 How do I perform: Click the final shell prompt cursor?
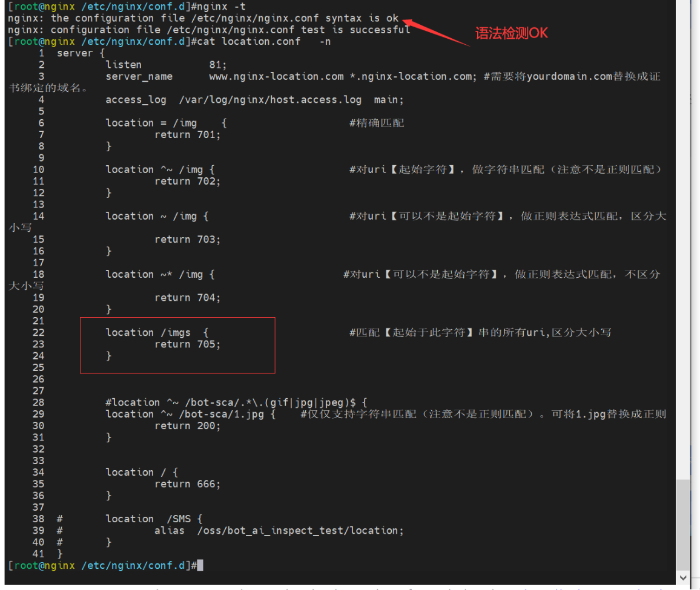pyautogui.click(x=200, y=565)
